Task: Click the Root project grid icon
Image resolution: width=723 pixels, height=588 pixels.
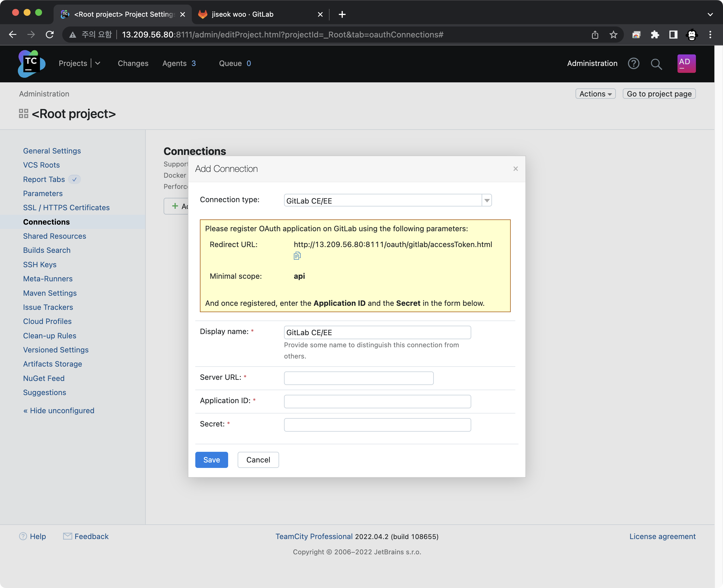Action: click(23, 113)
